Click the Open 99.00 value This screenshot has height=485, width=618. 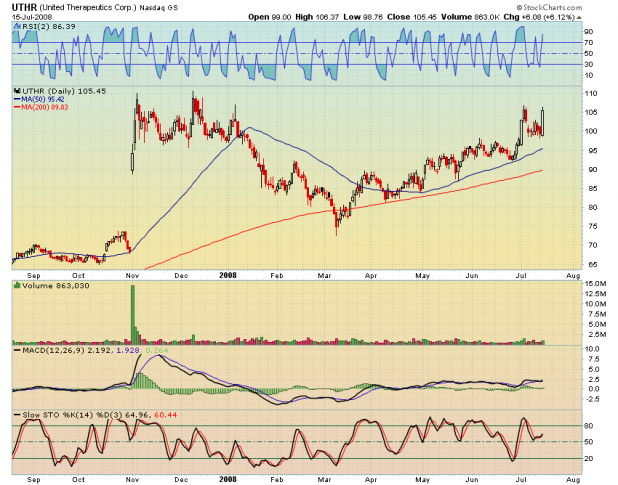coord(270,17)
